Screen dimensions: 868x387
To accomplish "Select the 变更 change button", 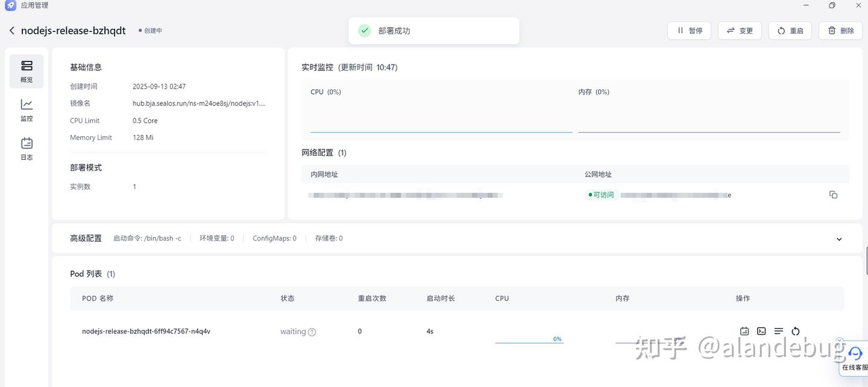I will (740, 30).
